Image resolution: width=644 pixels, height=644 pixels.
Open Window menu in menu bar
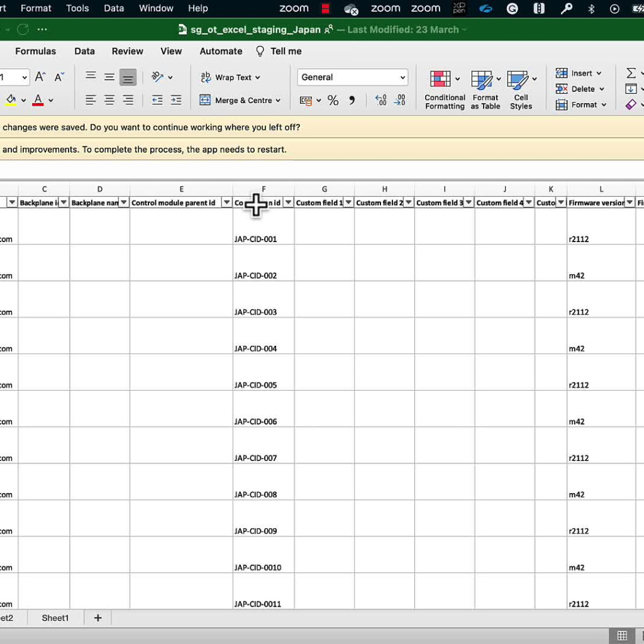tap(156, 8)
